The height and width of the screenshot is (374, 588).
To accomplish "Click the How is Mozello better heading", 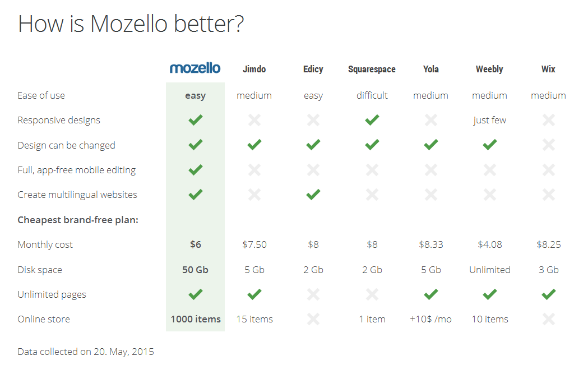I will pyautogui.click(x=131, y=24).
